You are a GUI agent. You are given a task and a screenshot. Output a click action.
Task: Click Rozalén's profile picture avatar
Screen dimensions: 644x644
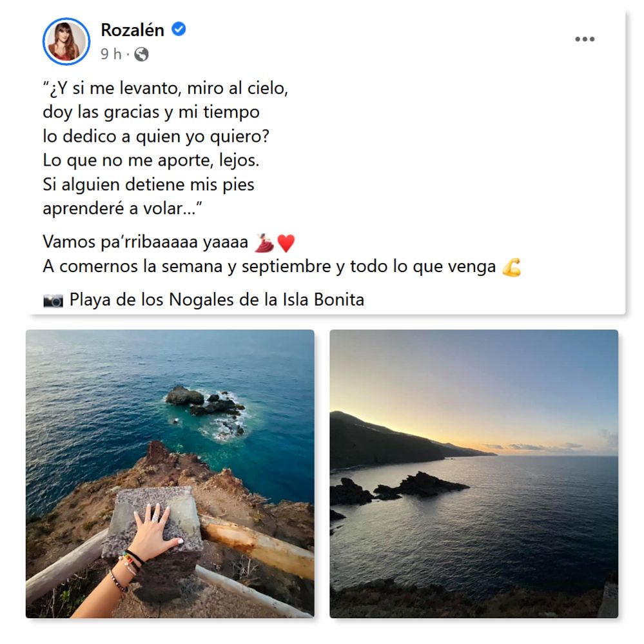66,41
